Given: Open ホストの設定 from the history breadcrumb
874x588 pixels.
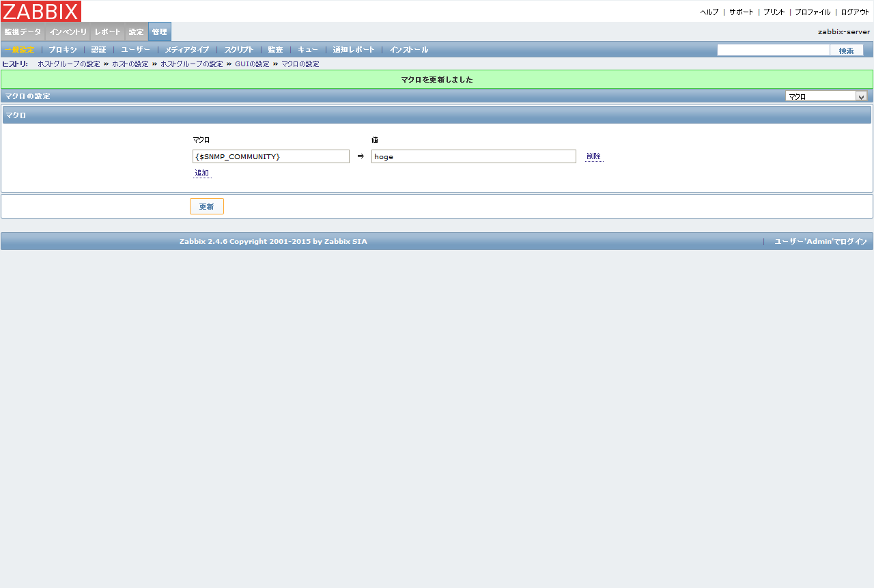Looking at the screenshot, I should (130, 64).
